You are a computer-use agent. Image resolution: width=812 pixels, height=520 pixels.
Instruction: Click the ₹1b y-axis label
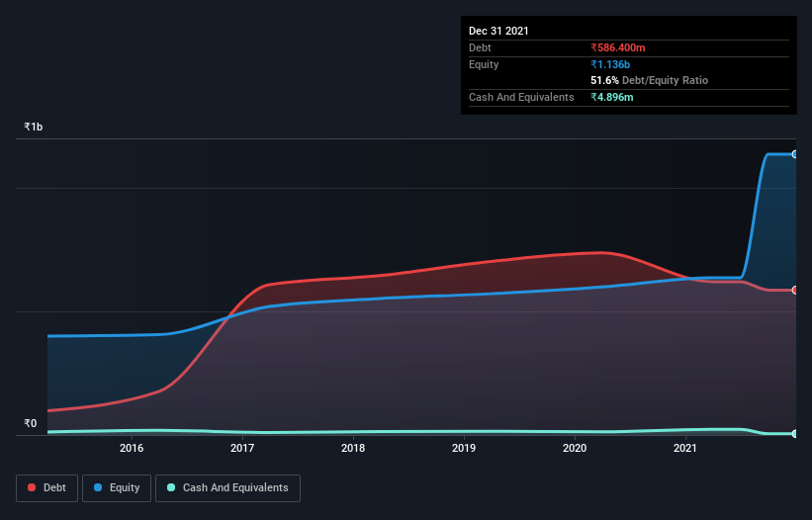coord(34,127)
